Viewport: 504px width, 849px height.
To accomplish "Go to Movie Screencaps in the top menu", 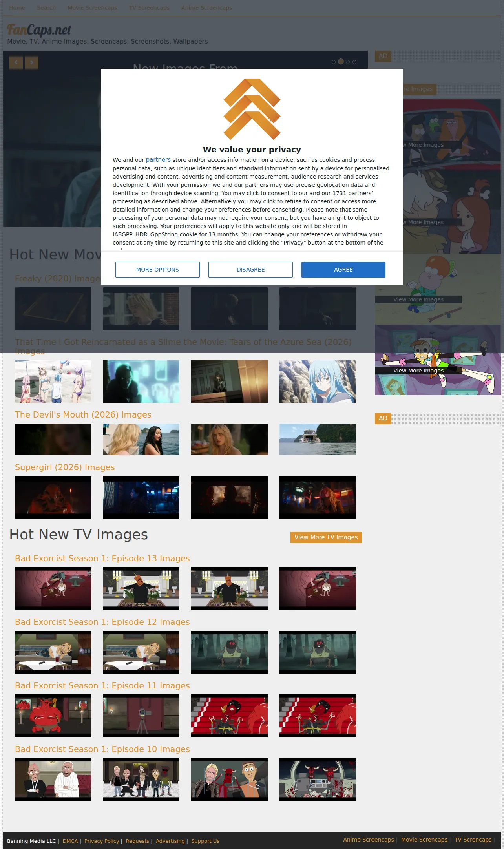I will (x=92, y=8).
